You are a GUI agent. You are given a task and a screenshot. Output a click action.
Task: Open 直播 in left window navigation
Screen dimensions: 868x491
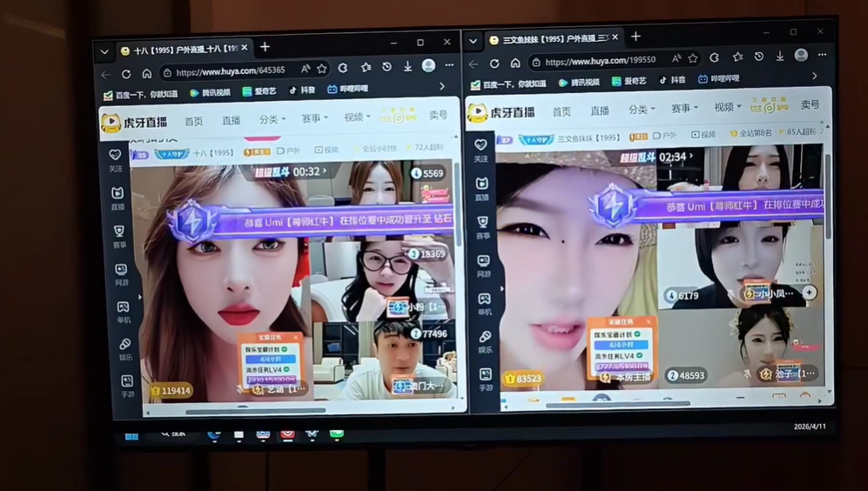(231, 120)
